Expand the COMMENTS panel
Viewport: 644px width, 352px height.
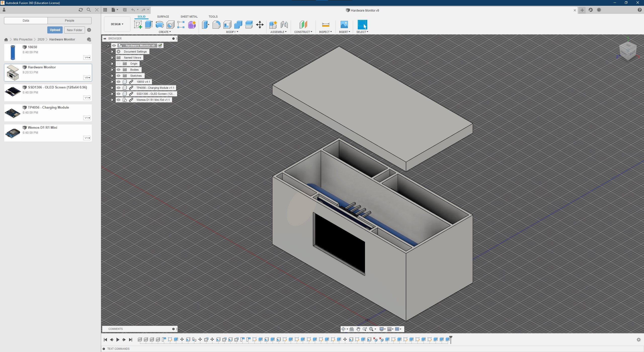(173, 329)
